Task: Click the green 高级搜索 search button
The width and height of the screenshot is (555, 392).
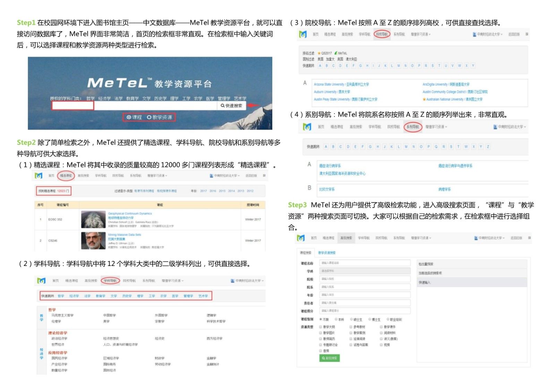Action: click(x=330, y=358)
